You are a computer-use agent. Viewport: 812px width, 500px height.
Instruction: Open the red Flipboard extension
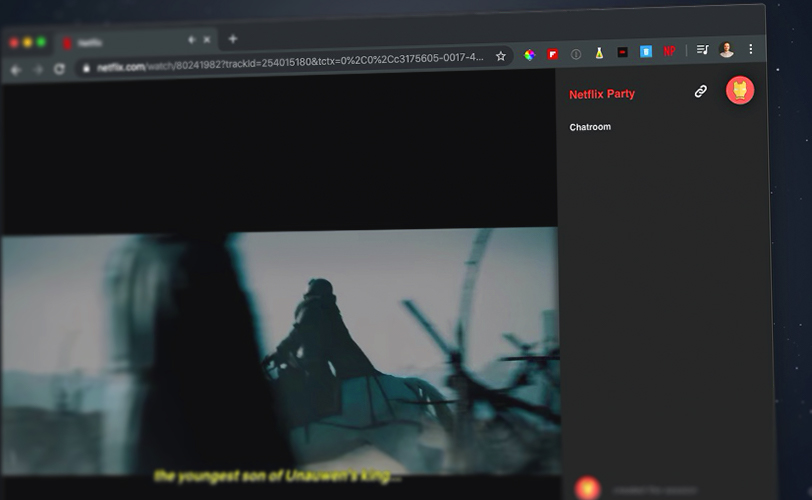553,54
